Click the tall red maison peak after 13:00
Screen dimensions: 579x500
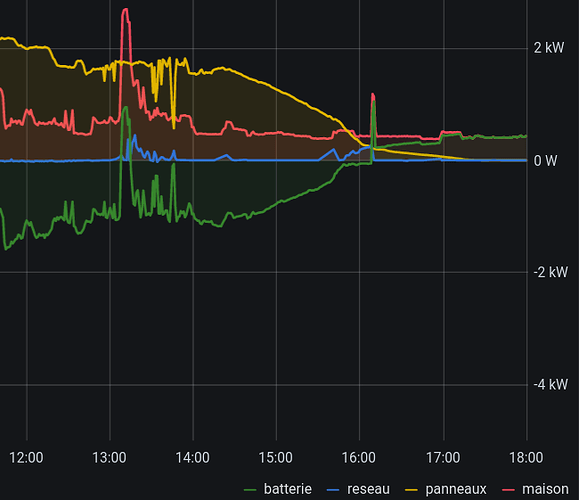(126, 11)
